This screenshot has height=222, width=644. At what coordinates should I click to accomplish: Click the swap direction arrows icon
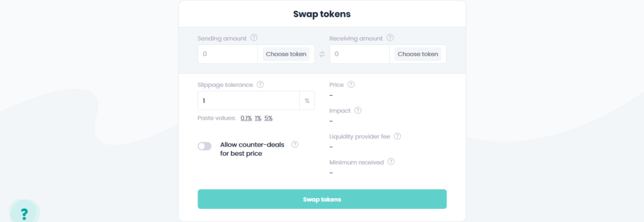pyautogui.click(x=322, y=54)
